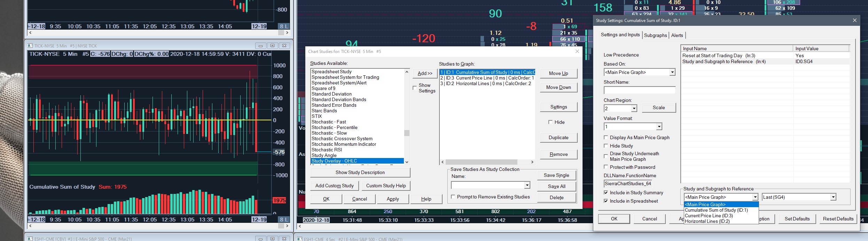Open the Chart Region dropdown
Screen dimensions: 868x241
pyautogui.click(x=634, y=108)
